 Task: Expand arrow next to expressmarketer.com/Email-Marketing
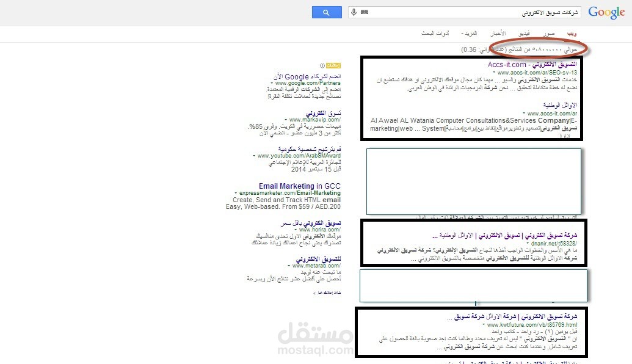pyautogui.click(x=236, y=194)
